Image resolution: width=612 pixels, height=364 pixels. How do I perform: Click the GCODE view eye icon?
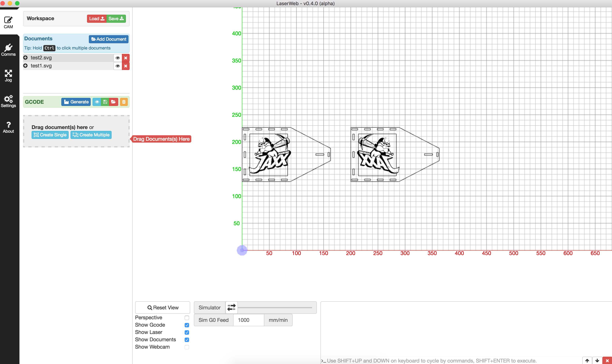tap(97, 102)
